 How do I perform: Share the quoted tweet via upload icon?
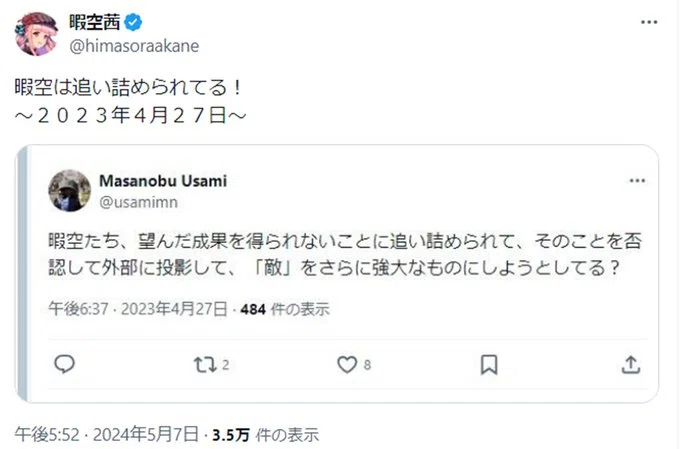(x=631, y=364)
